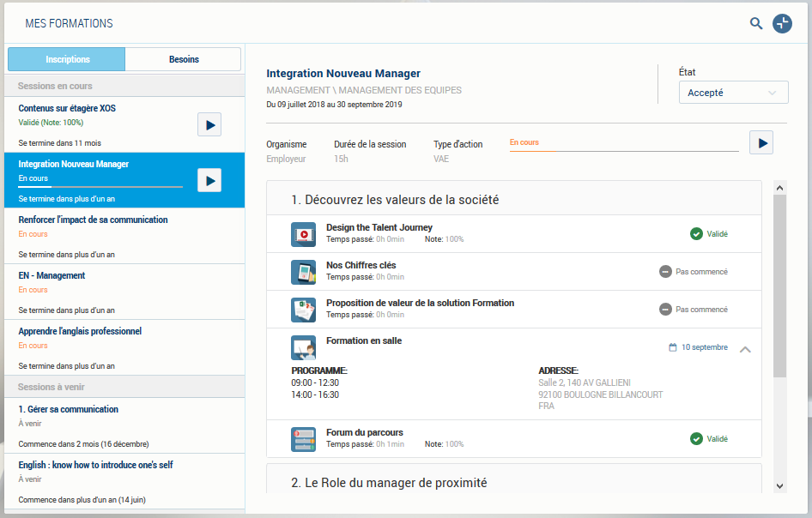Select the Proposition de valeur module icon

pos(303,309)
